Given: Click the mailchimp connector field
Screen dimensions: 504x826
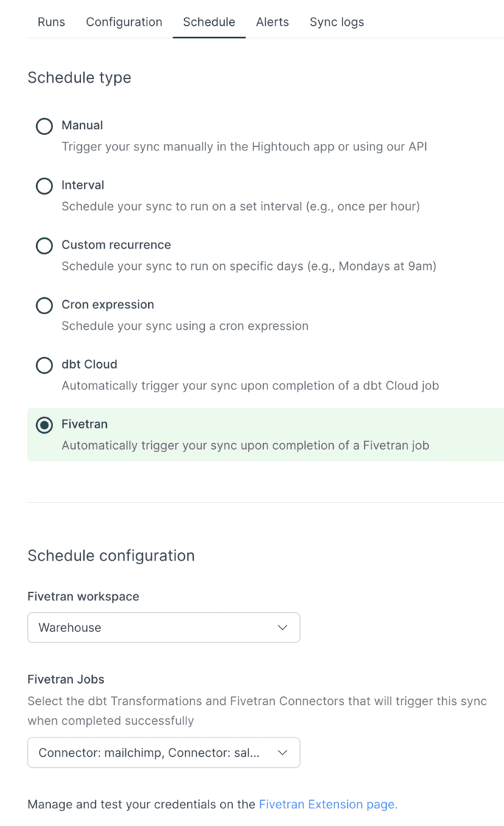Looking at the screenshot, I should [147, 752].
